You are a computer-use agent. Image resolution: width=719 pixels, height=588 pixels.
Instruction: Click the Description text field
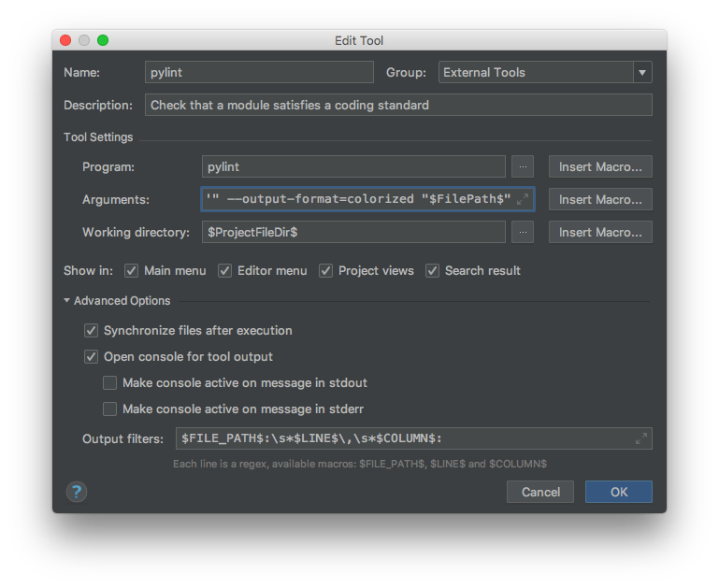click(398, 105)
